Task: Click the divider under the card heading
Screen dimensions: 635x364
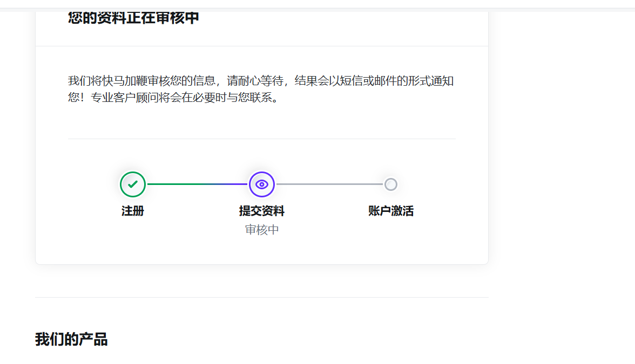Action: (262, 46)
